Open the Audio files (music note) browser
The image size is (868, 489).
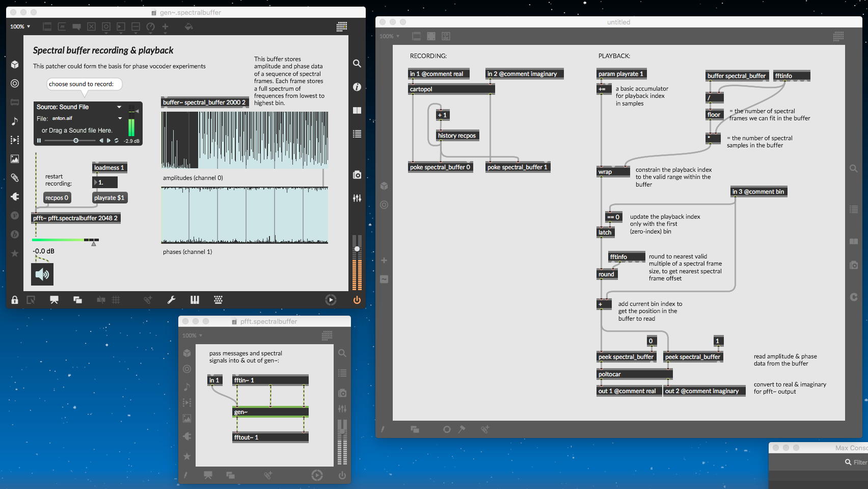coord(15,121)
